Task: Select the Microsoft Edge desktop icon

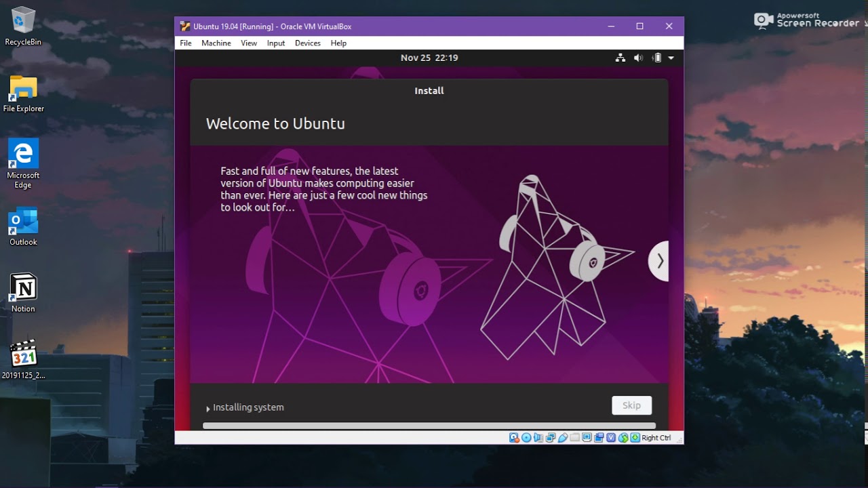Action: (23, 163)
